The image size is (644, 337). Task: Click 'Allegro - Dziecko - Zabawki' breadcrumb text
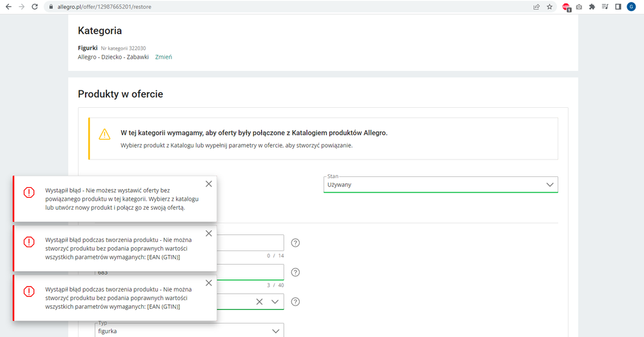(113, 57)
